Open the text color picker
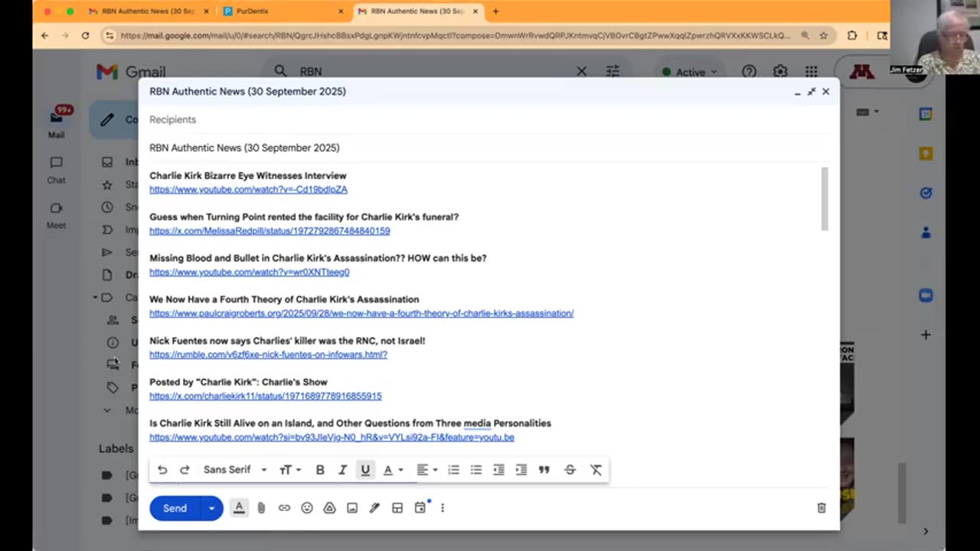 [x=393, y=470]
